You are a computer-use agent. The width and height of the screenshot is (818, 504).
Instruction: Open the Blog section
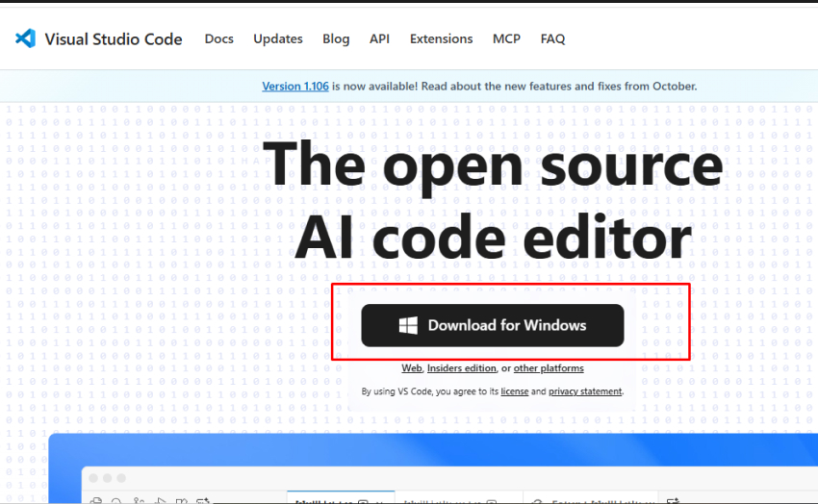336,39
